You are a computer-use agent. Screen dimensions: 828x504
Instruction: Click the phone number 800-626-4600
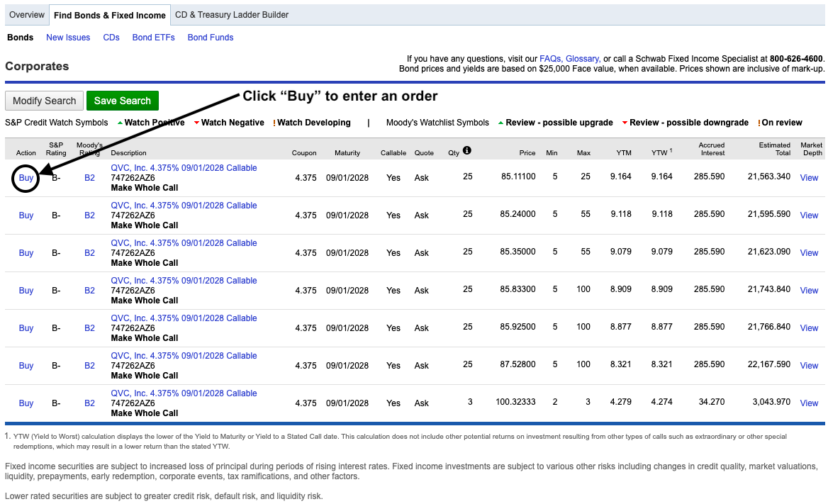pos(796,59)
